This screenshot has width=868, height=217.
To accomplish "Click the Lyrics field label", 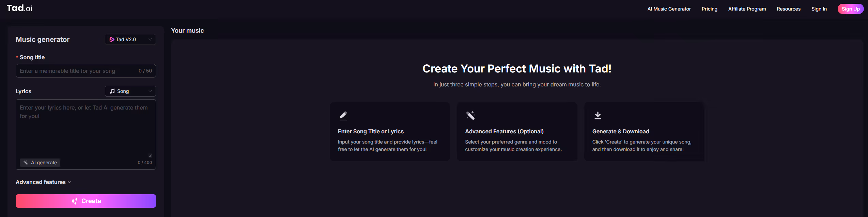I will 24,91.
